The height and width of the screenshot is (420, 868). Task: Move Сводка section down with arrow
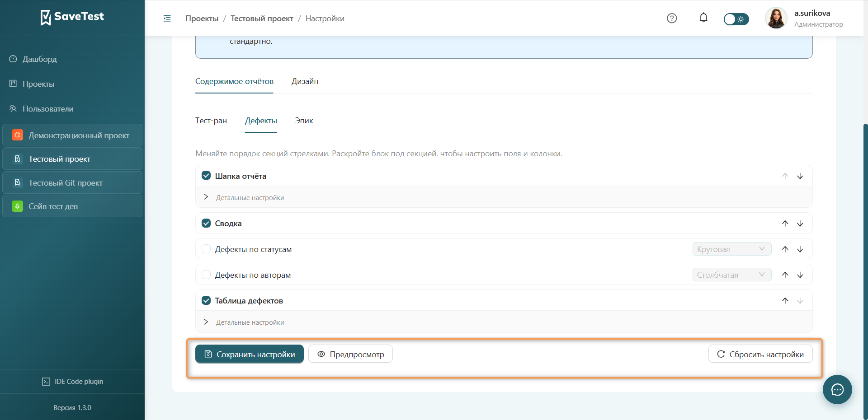[800, 224]
